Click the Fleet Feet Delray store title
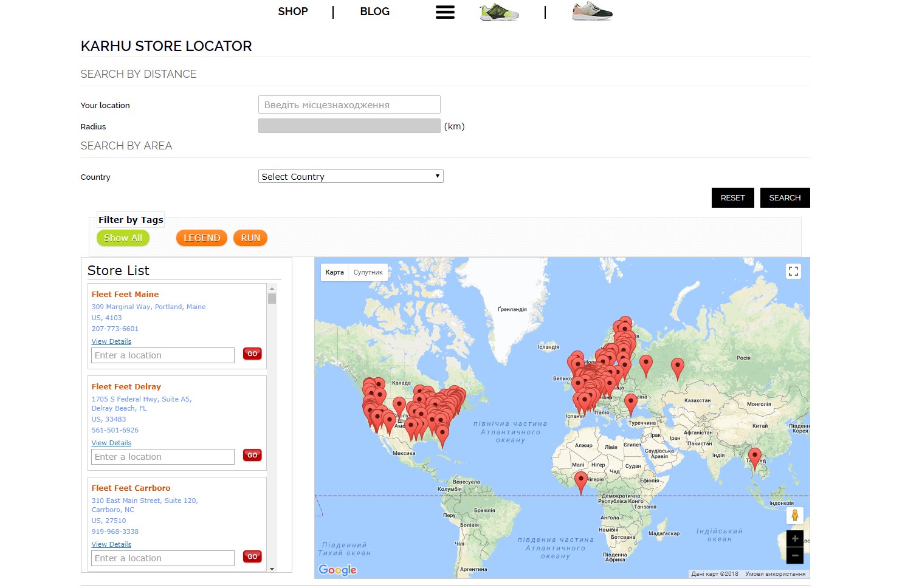The image size is (905, 588). (126, 386)
